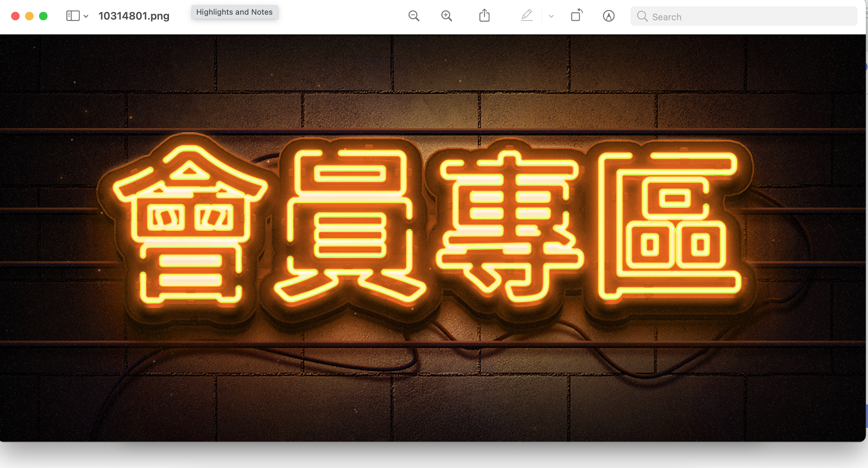Image resolution: width=868 pixels, height=468 pixels.
Task: Expand the highlight color dropdown arrow
Action: tap(551, 16)
